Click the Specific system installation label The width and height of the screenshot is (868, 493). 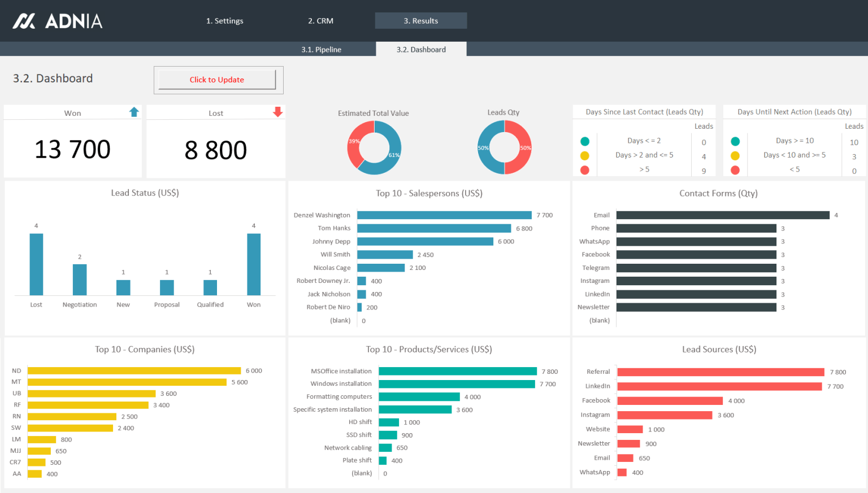click(332, 409)
